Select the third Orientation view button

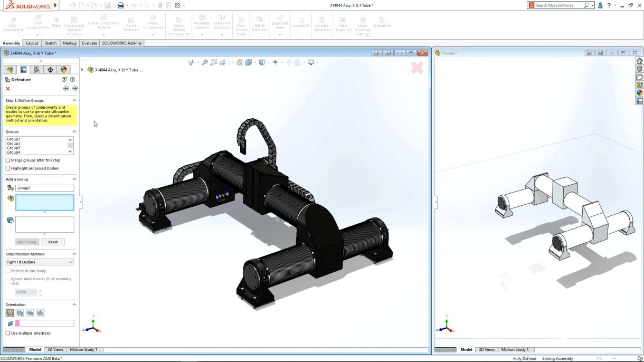(30, 313)
